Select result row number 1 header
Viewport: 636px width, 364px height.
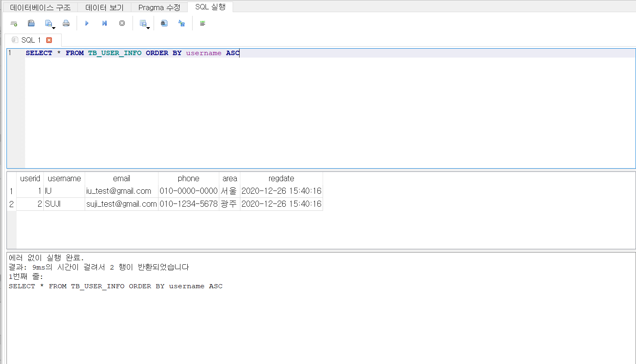[x=11, y=191]
